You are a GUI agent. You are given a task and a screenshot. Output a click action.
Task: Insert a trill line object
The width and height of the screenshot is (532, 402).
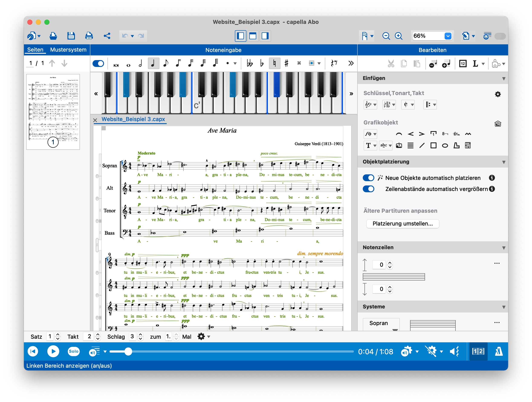pyautogui.click(x=456, y=134)
